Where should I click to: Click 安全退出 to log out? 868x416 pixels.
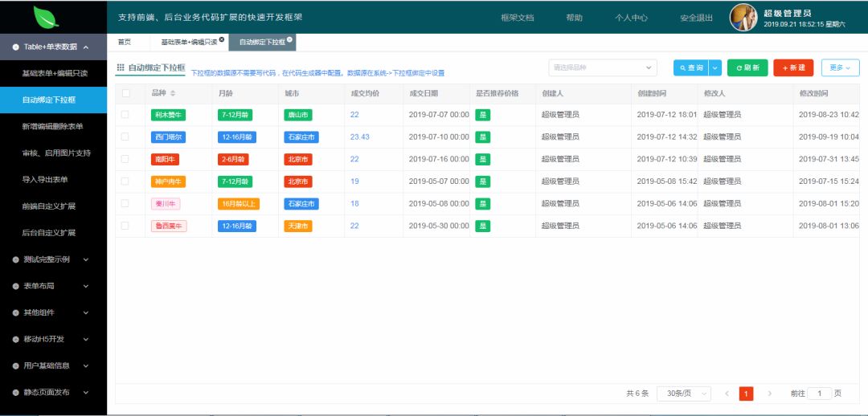click(696, 18)
